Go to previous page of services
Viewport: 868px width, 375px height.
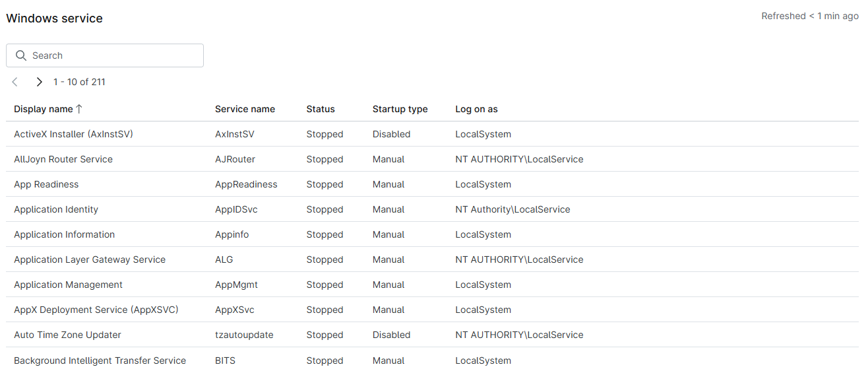tap(15, 82)
